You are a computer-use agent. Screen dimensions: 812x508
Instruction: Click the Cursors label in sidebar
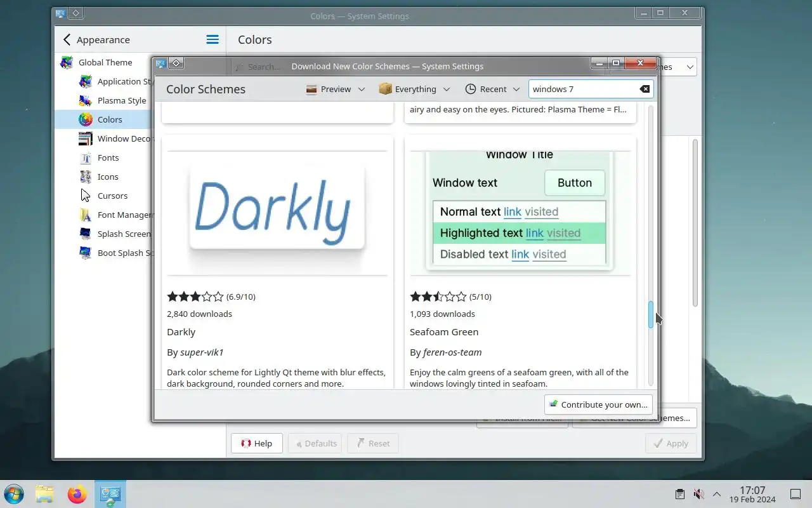(112, 196)
